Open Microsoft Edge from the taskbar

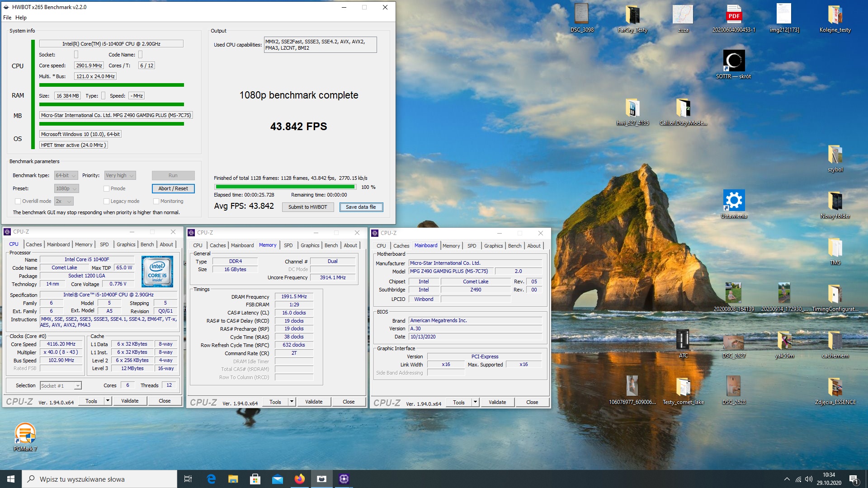click(211, 479)
